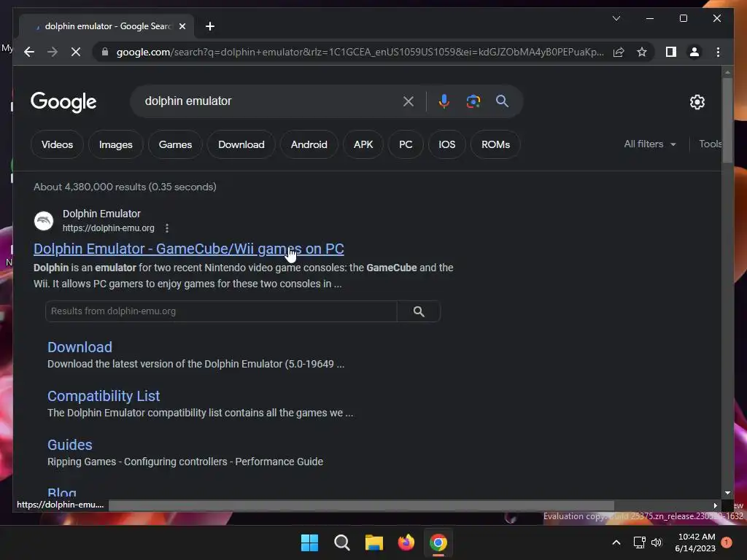Viewport: 747px width, 560px height.
Task: Share this page using the share icon
Action: point(619,52)
